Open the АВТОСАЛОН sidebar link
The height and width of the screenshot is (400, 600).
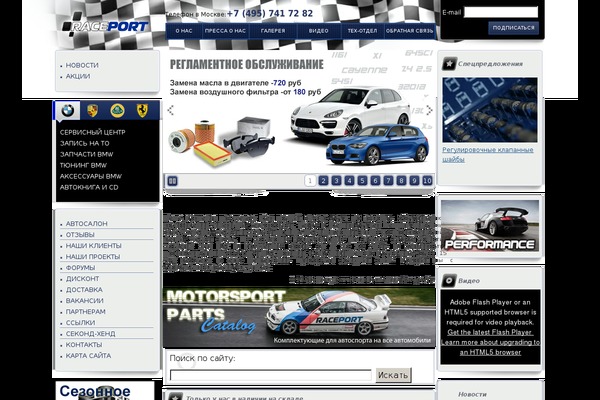pyautogui.click(x=86, y=224)
